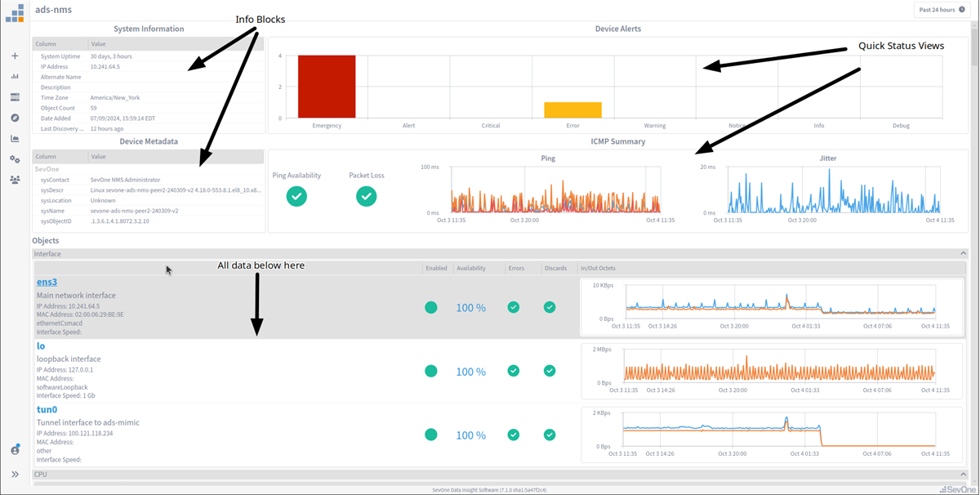Toggle the Enabled status dot for ens3
980x495 pixels.
click(430, 307)
